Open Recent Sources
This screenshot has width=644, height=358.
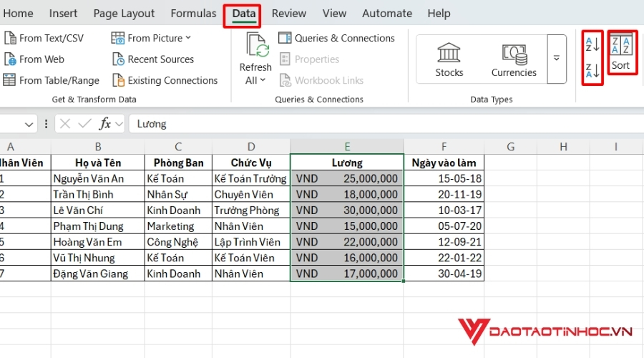(x=153, y=59)
